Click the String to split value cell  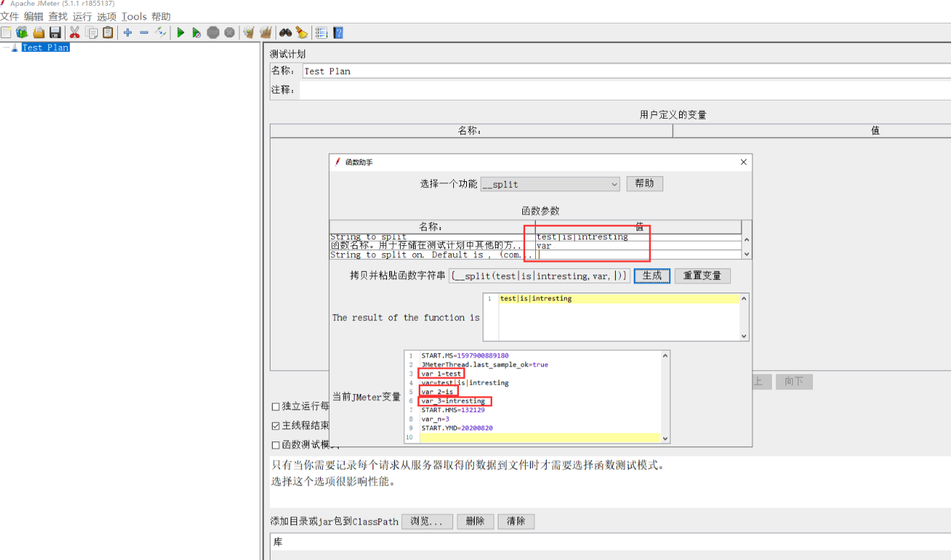[638, 237]
